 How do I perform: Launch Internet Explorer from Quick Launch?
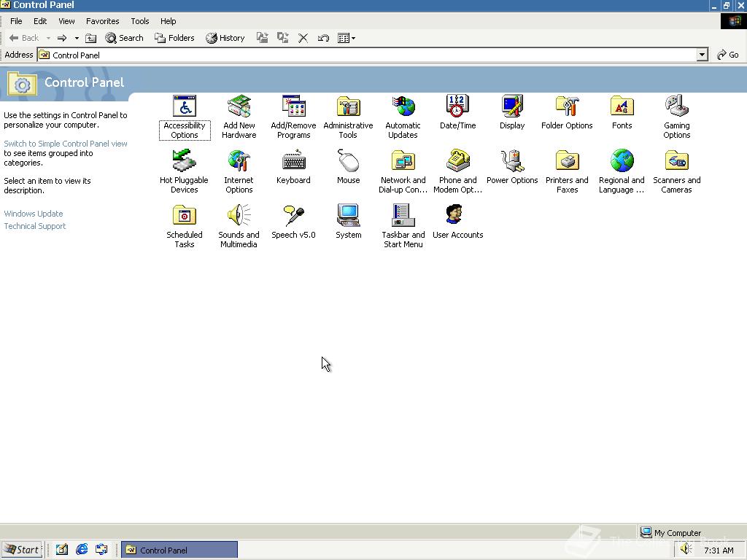(x=82, y=550)
